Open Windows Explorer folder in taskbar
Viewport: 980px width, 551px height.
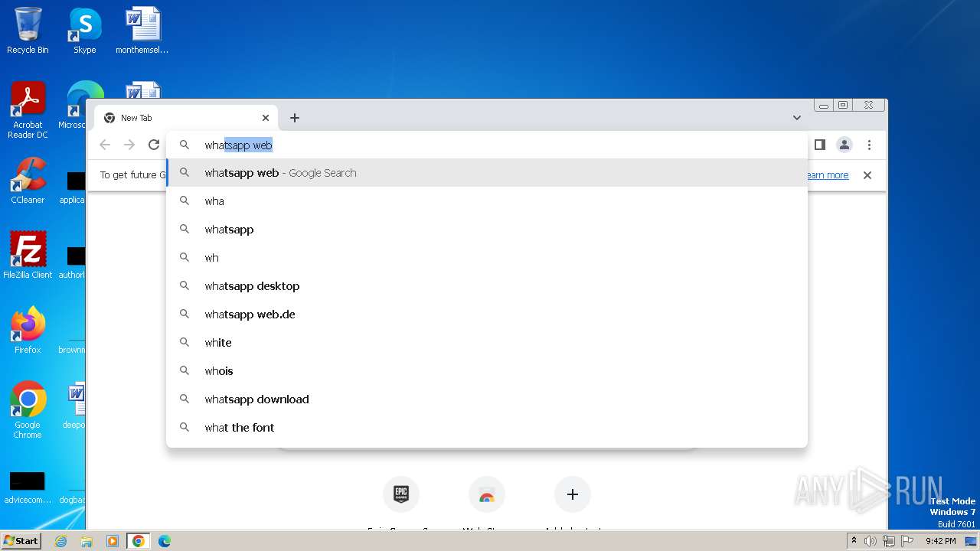(87, 541)
